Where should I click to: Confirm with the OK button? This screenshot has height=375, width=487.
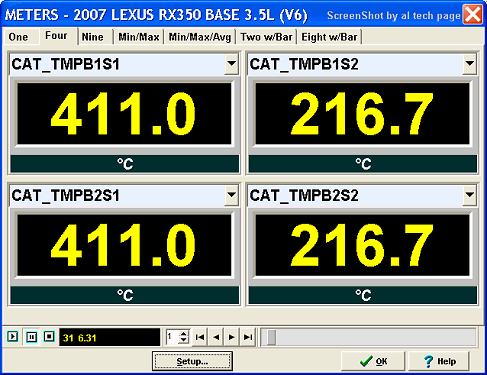pos(373,361)
